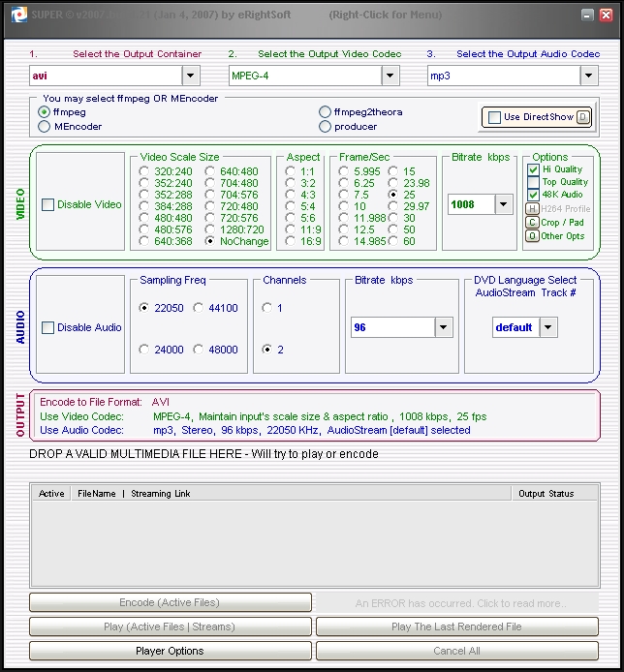Expand the video Bitrate kbps dropdown

click(504, 204)
